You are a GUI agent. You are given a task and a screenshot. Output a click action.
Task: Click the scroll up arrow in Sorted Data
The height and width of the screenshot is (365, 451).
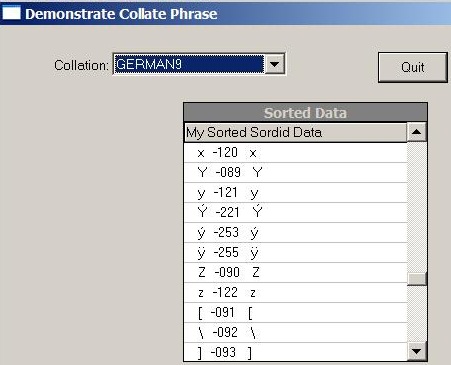417,132
